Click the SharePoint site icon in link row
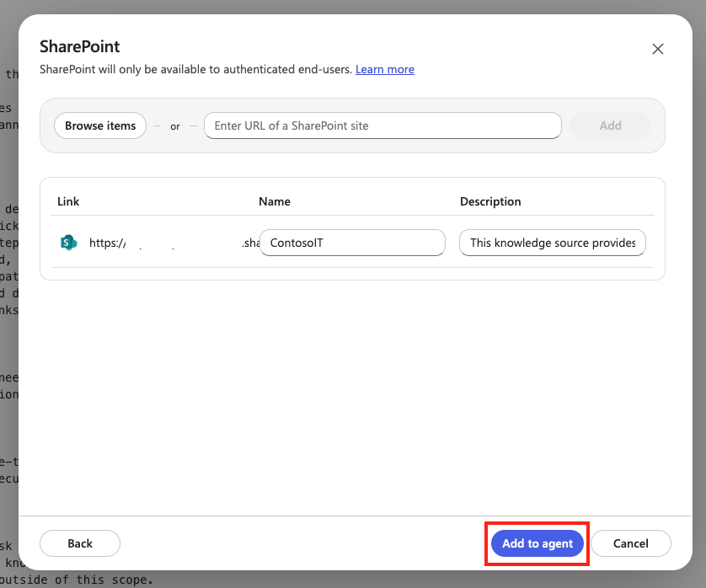This screenshot has width=706, height=588. pos(68,243)
